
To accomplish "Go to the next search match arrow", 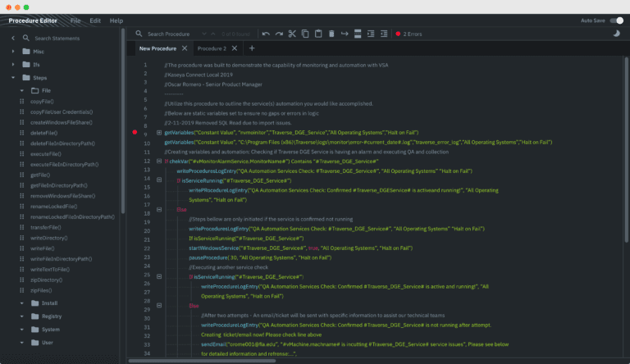I will click(204, 34).
